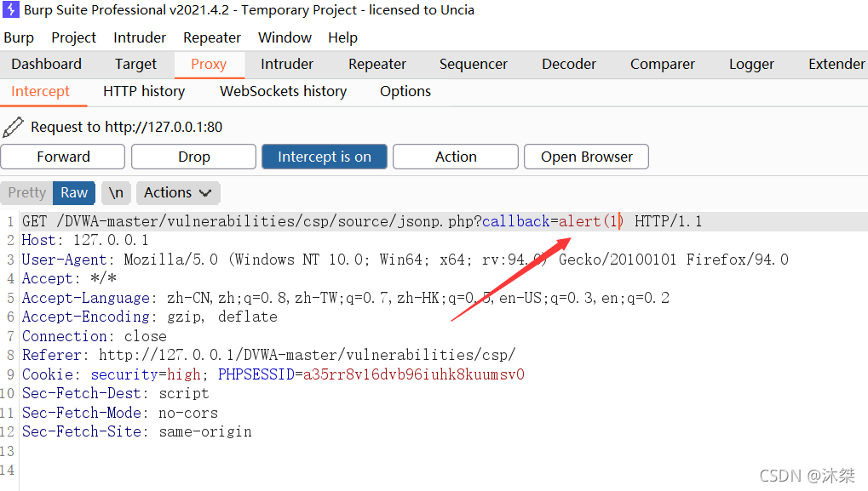The width and height of the screenshot is (868, 491).
Task: Click the Action button
Action: pos(456,157)
